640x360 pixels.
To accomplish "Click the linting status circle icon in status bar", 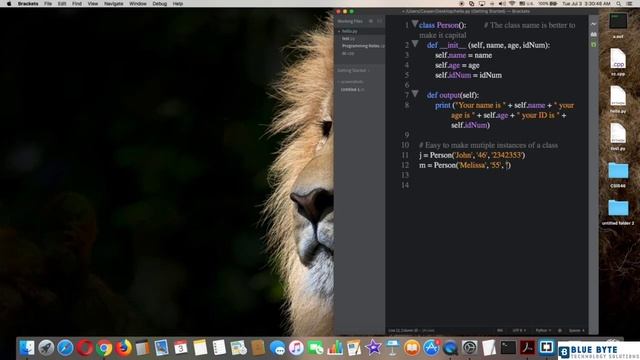I will 560,331.
